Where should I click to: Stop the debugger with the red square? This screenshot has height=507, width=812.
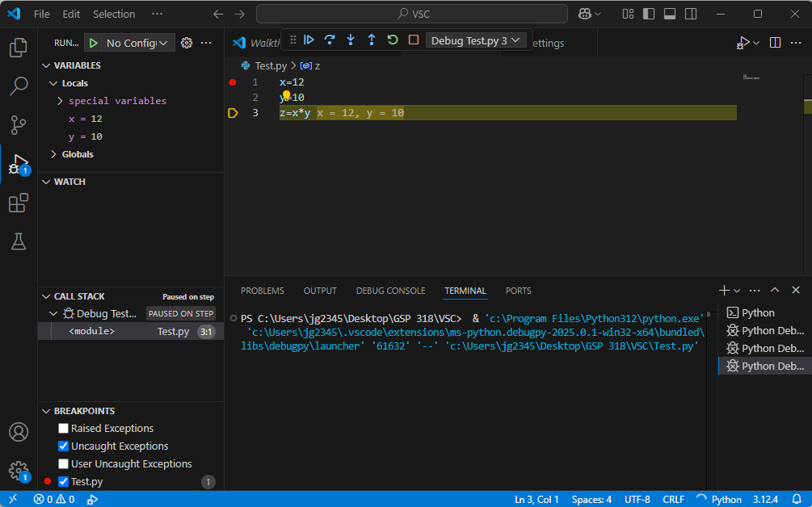pyautogui.click(x=414, y=40)
